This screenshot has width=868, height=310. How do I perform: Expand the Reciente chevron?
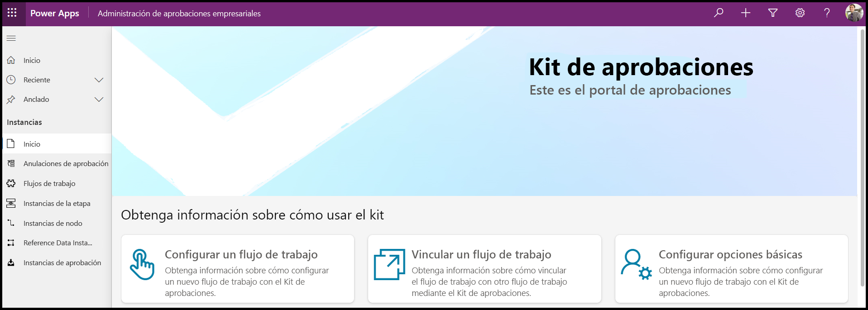click(x=99, y=80)
